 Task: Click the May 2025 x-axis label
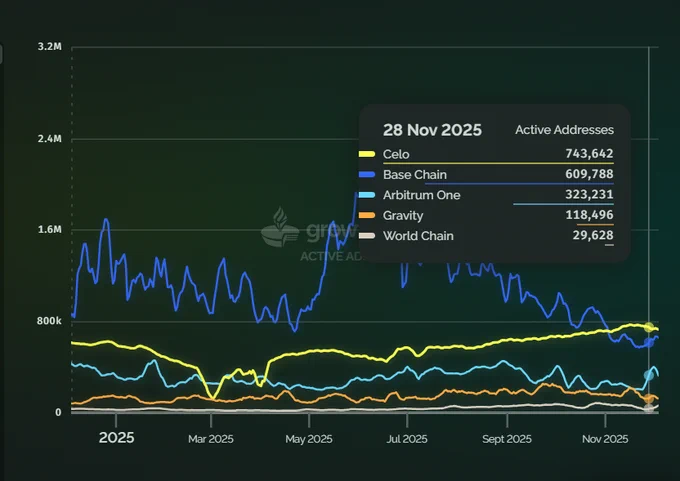pos(309,439)
